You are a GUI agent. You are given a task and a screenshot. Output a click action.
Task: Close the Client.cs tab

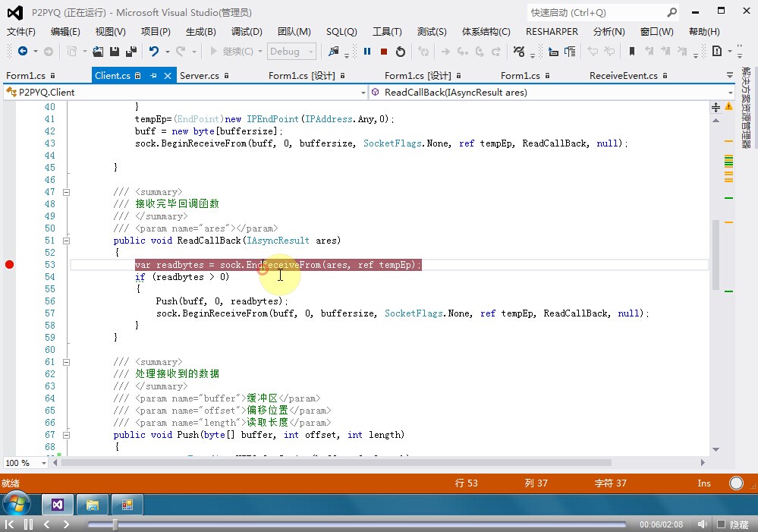click(166, 76)
